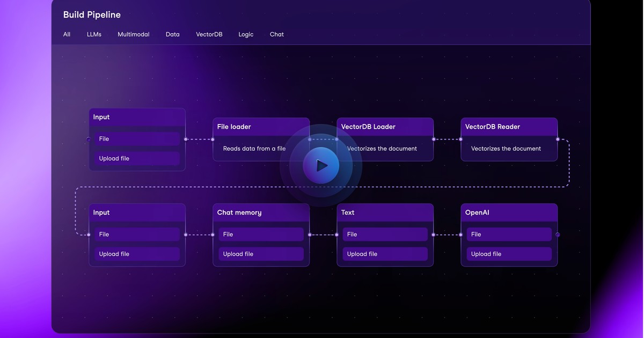Screen dimensions: 644x338
Task: Select the Text node header
Action: point(385,212)
